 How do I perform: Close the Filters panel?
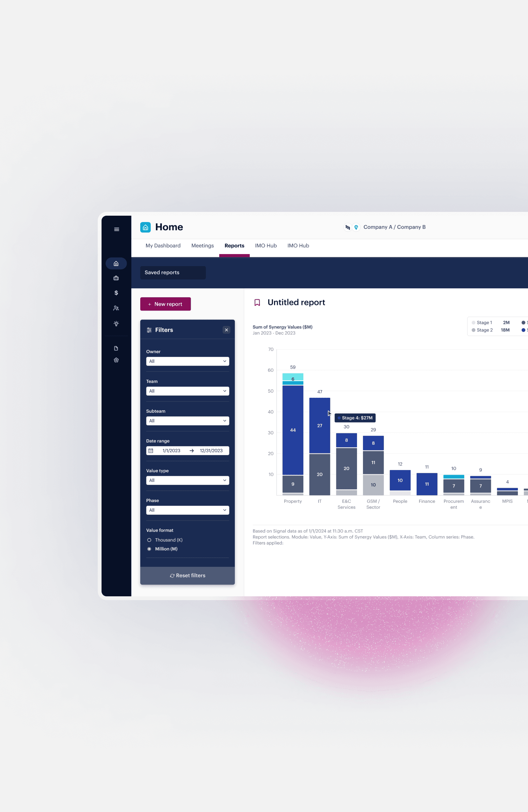(x=226, y=330)
